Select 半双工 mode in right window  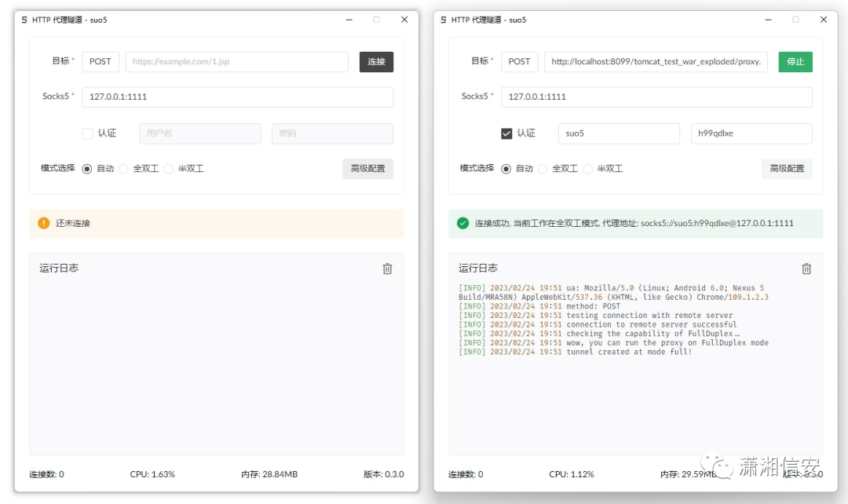(x=588, y=170)
